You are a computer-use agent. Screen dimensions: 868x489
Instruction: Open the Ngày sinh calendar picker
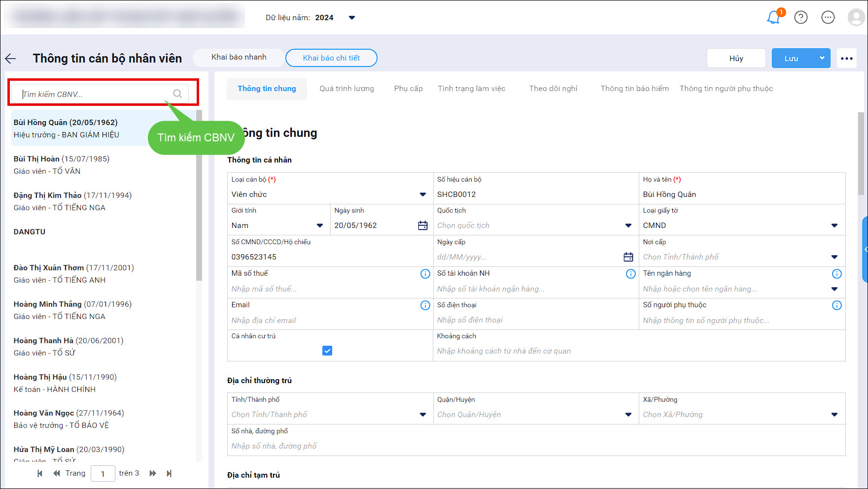423,226
